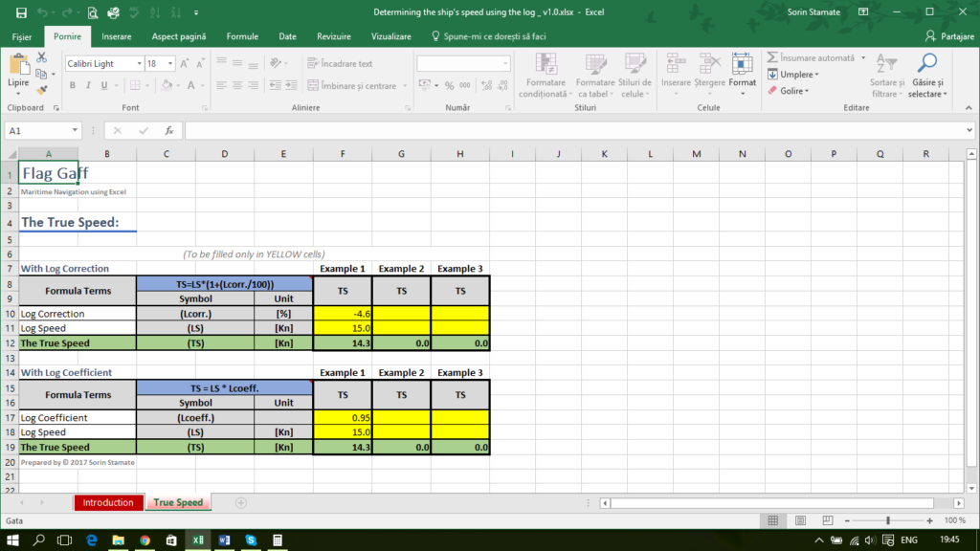Screen dimensions: 980x551
Task: Switch to Page Layout view in status bar
Action: pos(796,520)
